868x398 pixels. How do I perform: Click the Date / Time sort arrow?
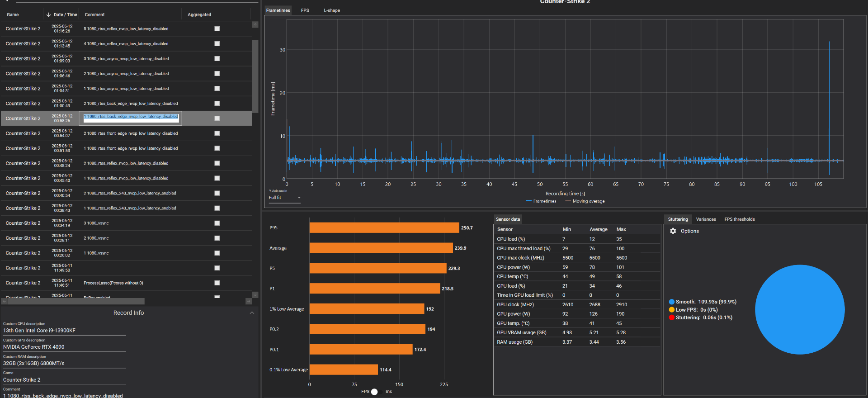tap(48, 15)
